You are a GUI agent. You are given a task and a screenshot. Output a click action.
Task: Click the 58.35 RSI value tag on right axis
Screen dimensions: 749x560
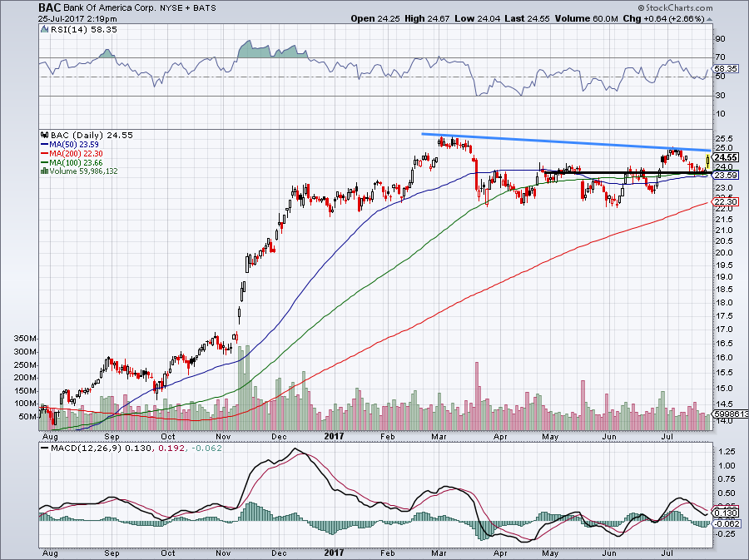coord(727,68)
